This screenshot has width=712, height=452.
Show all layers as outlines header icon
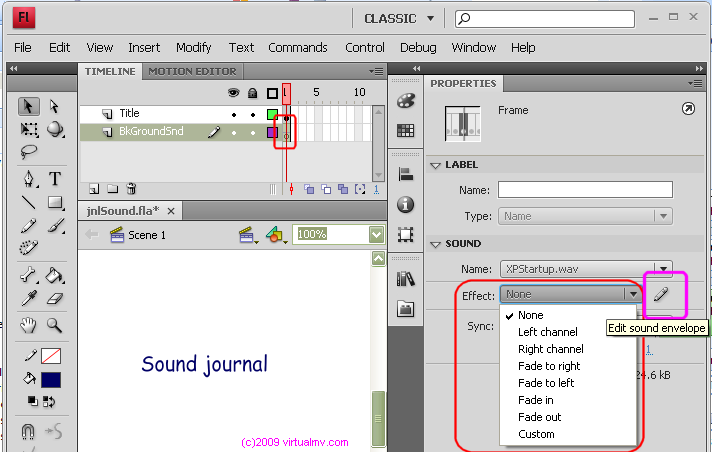coord(272,94)
